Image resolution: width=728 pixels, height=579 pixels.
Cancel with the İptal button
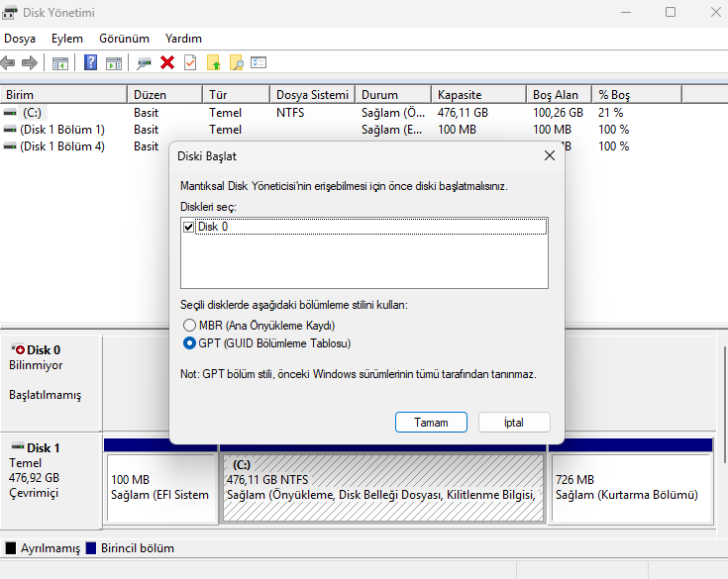click(514, 423)
